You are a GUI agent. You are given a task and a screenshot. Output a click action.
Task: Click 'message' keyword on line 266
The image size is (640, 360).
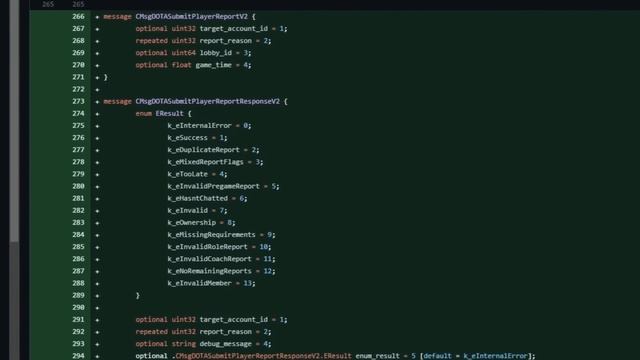click(118, 17)
